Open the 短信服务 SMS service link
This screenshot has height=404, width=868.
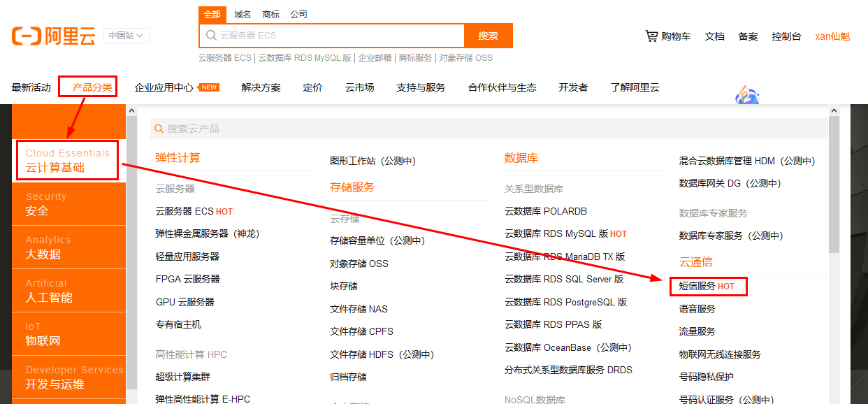tap(697, 286)
